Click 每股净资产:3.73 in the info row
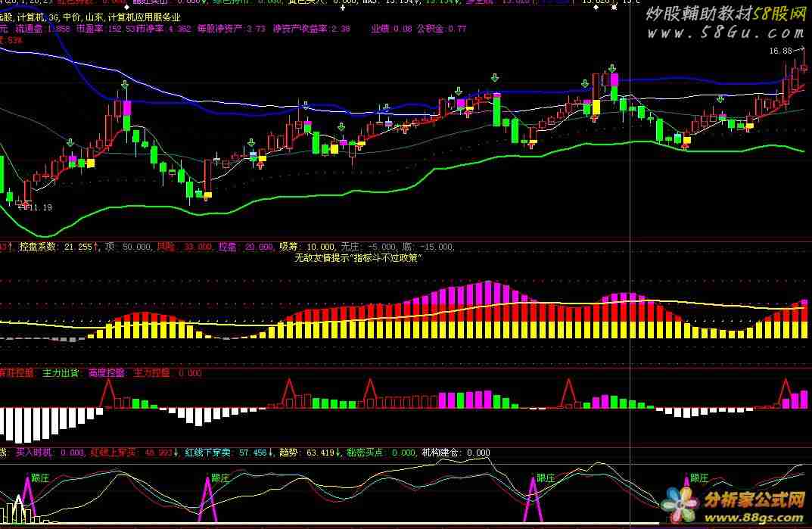This screenshot has height=529, width=812. pos(231,29)
